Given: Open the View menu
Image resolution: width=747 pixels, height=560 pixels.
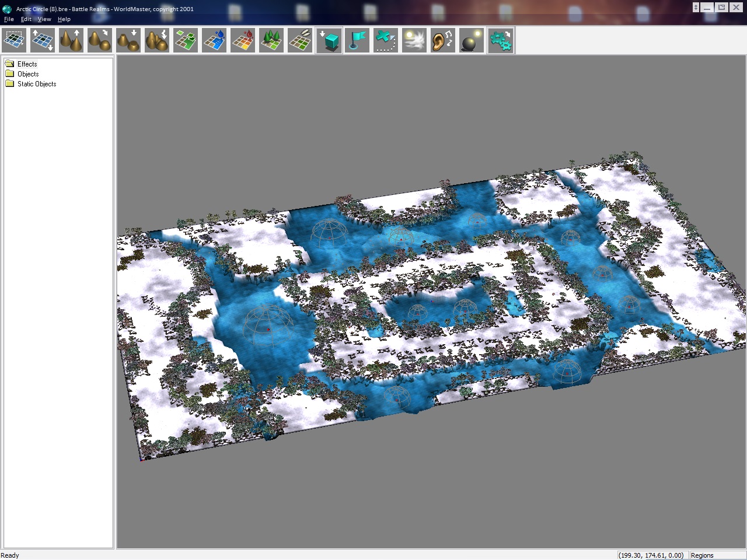Looking at the screenshot, I should (x=44, y=19).
